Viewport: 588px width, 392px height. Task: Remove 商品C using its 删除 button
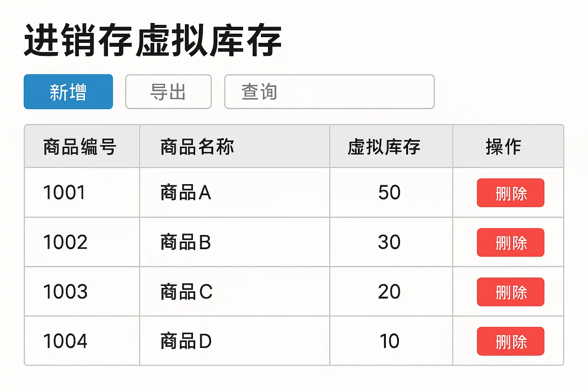(x=510, y=292)
